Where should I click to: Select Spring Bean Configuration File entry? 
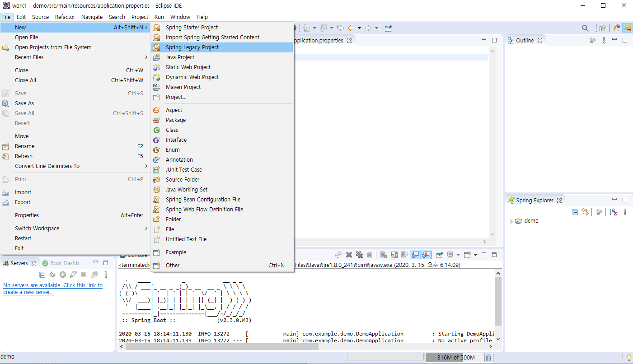pos(222,200)
